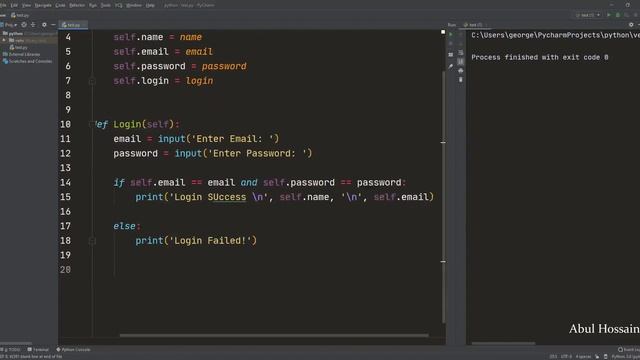
Task: Click the fold marker on line 10
Action: click(x=92, y=124)
